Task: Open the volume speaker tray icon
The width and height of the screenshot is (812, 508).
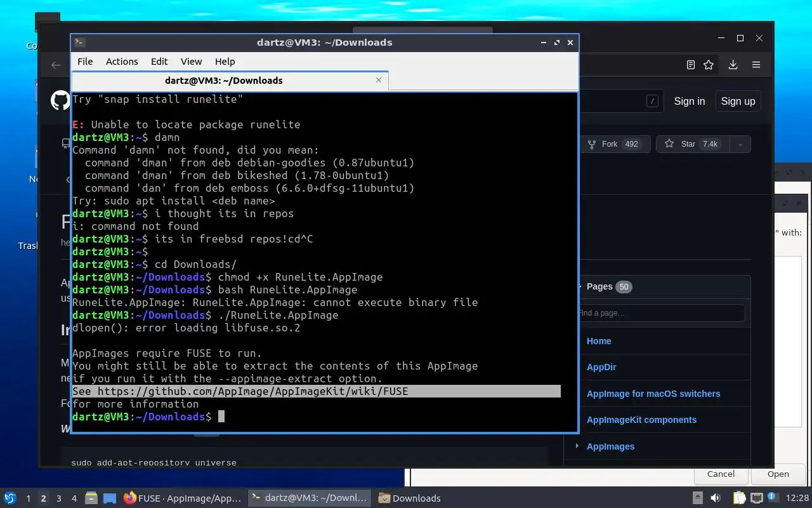Action: [x=716, y=498]
